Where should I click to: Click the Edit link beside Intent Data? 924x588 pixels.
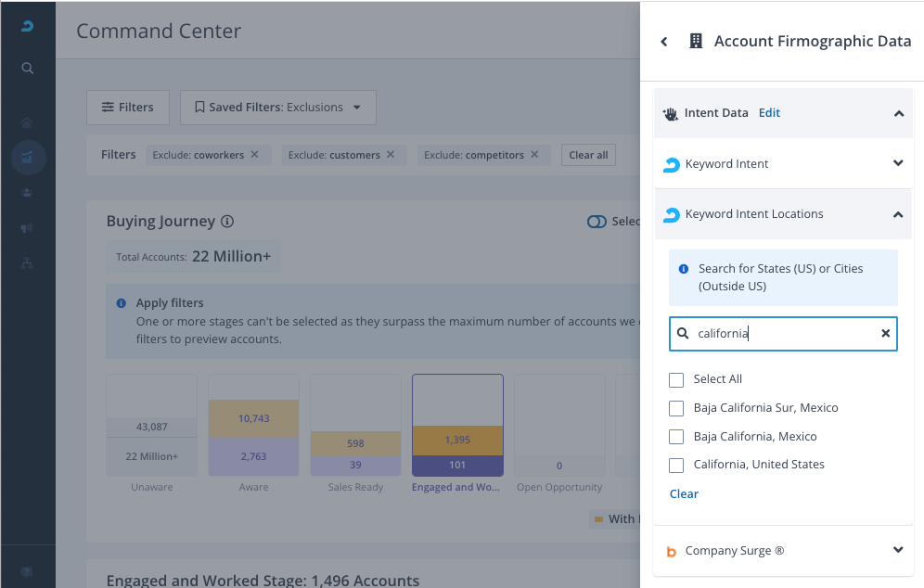coord(769,113)
